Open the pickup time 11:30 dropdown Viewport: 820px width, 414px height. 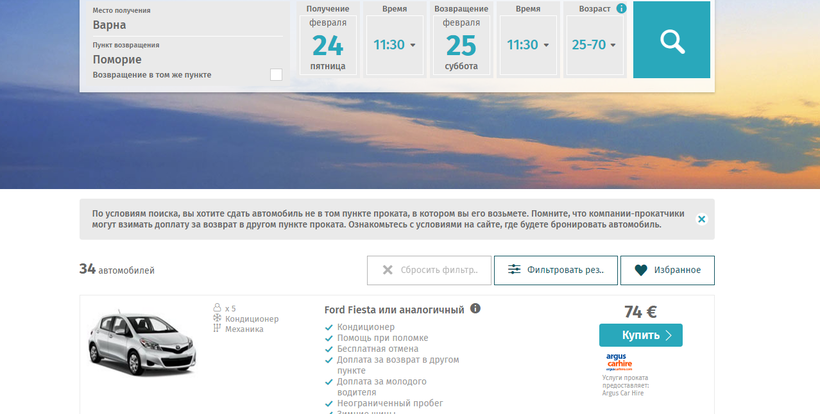coord(394,45)
